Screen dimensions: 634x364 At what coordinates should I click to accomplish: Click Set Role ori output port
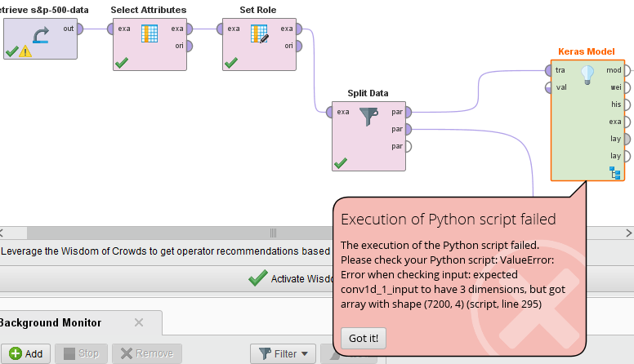[x=298, y=46]
